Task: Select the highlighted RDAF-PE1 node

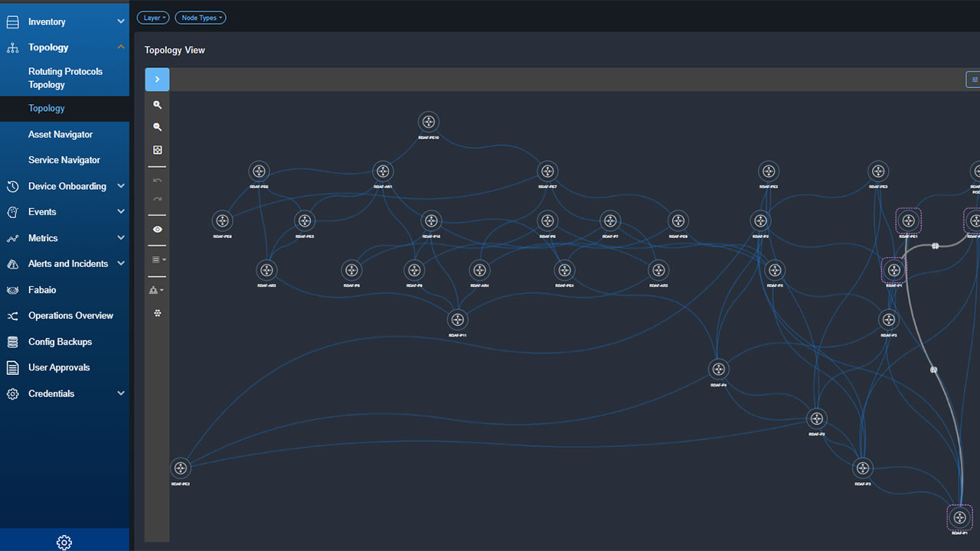Action: [909, 220]
